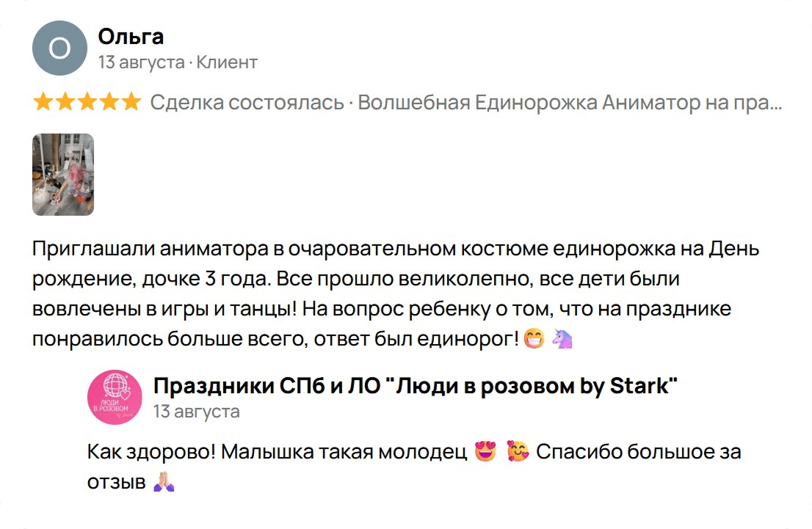
Task: Click the fifth rating star
Action: click(x=131, y=103)
